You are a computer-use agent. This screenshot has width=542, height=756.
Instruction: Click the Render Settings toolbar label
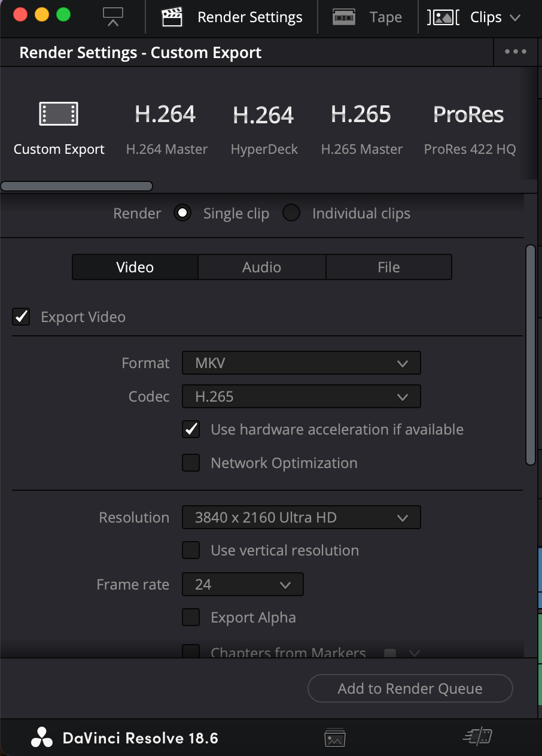click(x=250, y=17)
